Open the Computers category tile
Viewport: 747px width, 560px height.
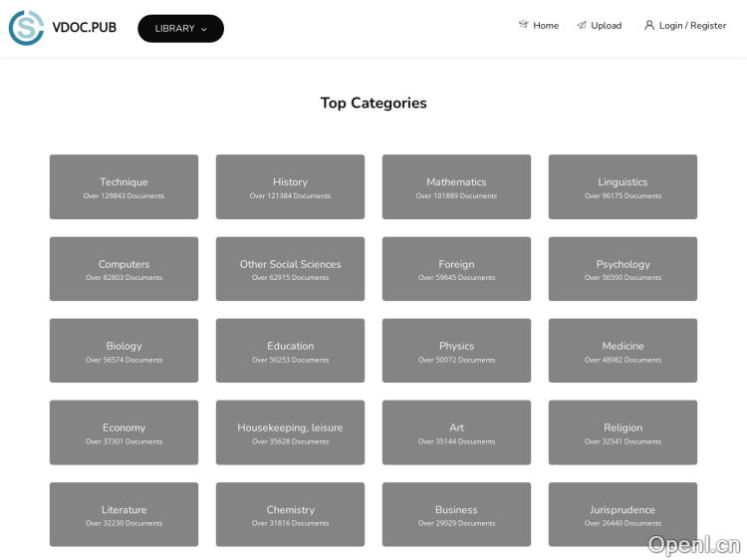pos(124,269)
